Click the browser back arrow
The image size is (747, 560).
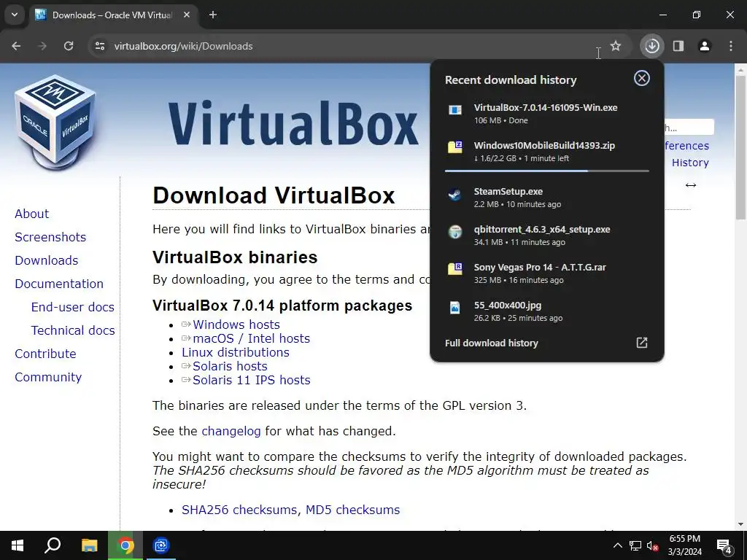[16, 46]
